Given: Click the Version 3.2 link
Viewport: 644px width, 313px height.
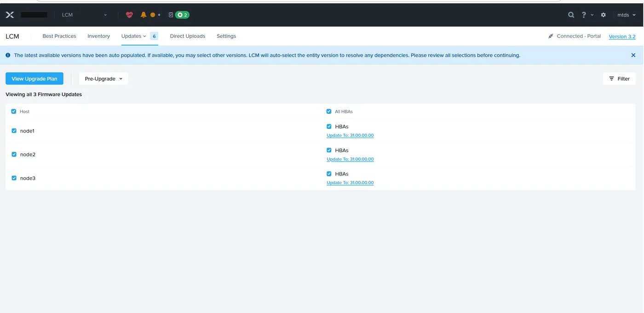Looking at the screenshot, I should coord(622,36).
